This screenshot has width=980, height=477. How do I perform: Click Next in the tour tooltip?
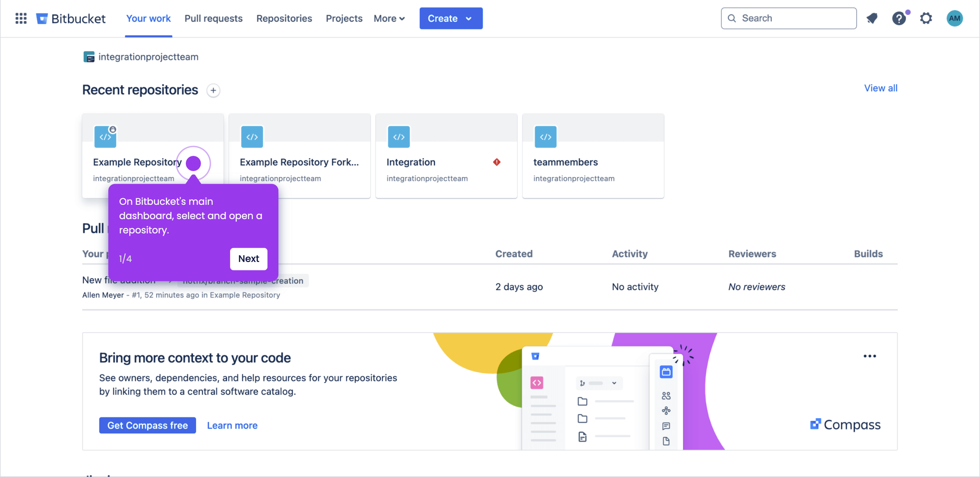[x=248, y=259]
